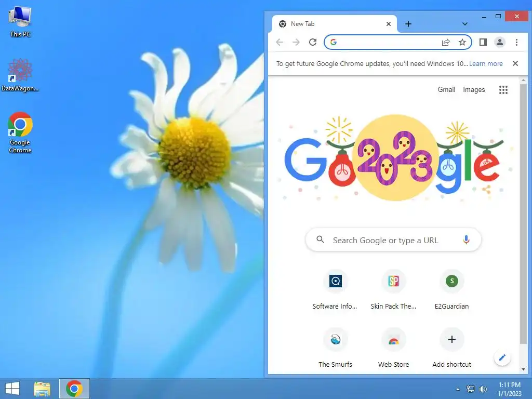The image size is (532, 399).
Task: Open Google Images link
Action: coord(474,89)
